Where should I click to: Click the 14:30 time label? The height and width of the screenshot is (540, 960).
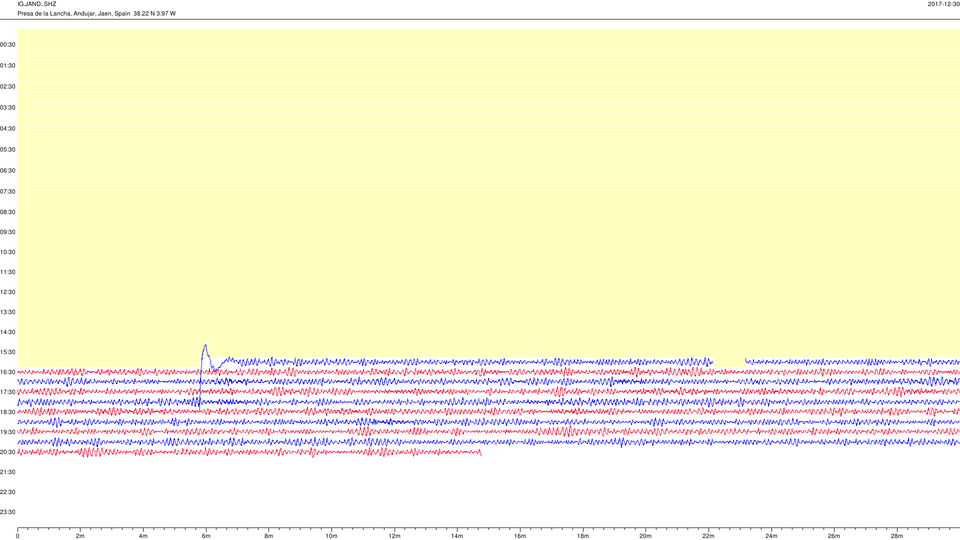click(8, 332)
